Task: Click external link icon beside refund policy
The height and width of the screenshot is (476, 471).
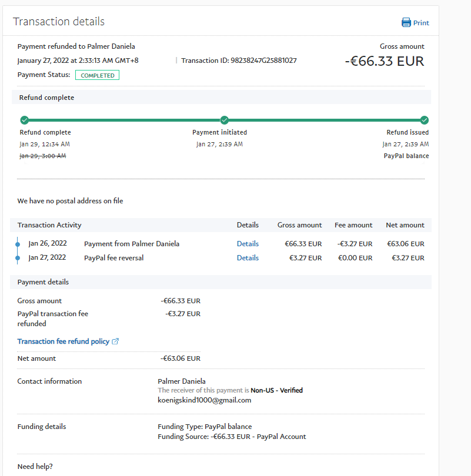Action: [x=115, y=341]
